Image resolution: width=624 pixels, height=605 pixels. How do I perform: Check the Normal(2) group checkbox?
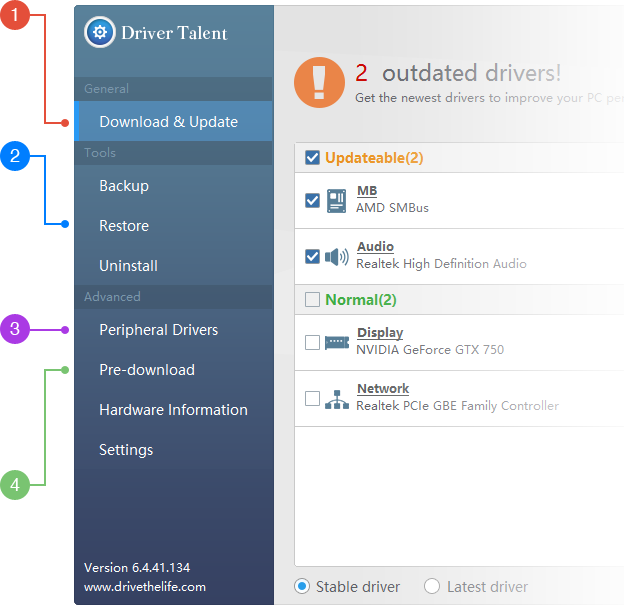312,300
